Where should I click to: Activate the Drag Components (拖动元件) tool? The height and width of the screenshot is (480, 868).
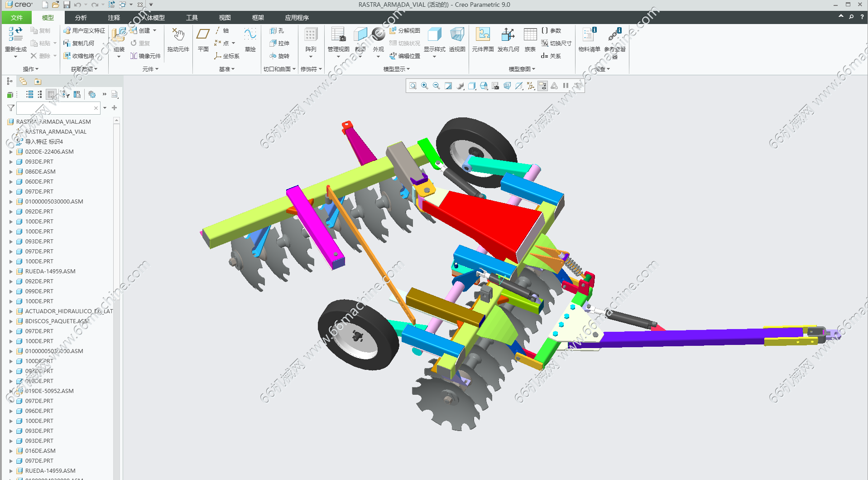[x=178, y=36]
